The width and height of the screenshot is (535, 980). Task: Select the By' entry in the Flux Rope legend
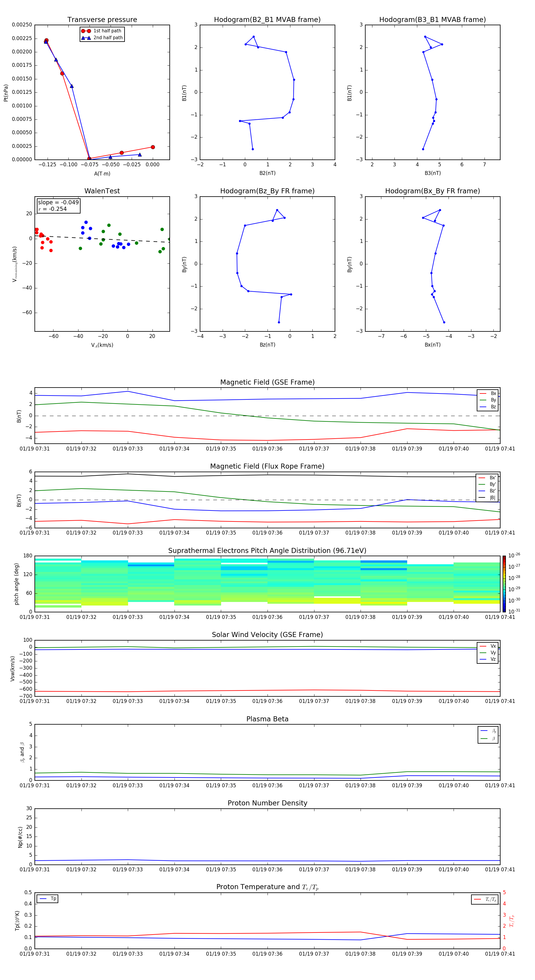487,485
